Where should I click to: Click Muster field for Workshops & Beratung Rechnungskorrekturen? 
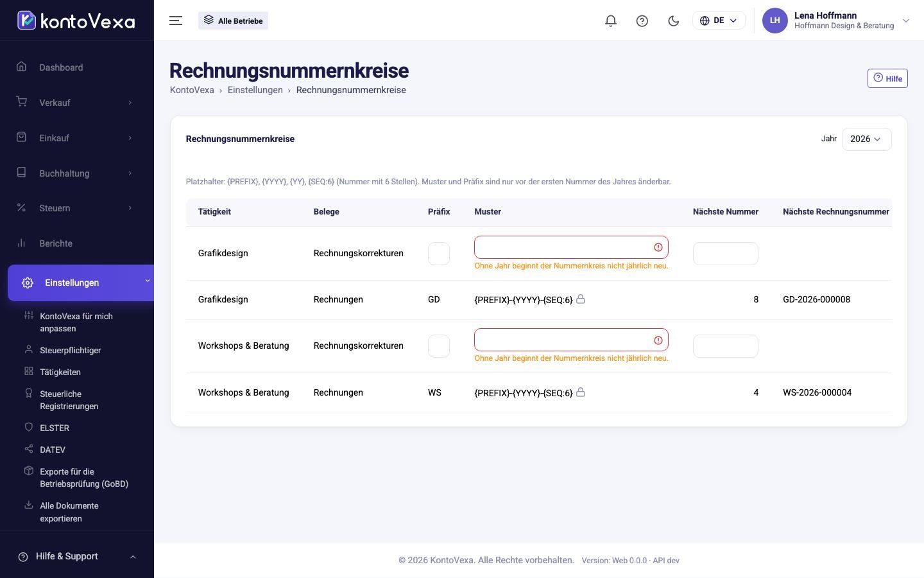point(571,340)
